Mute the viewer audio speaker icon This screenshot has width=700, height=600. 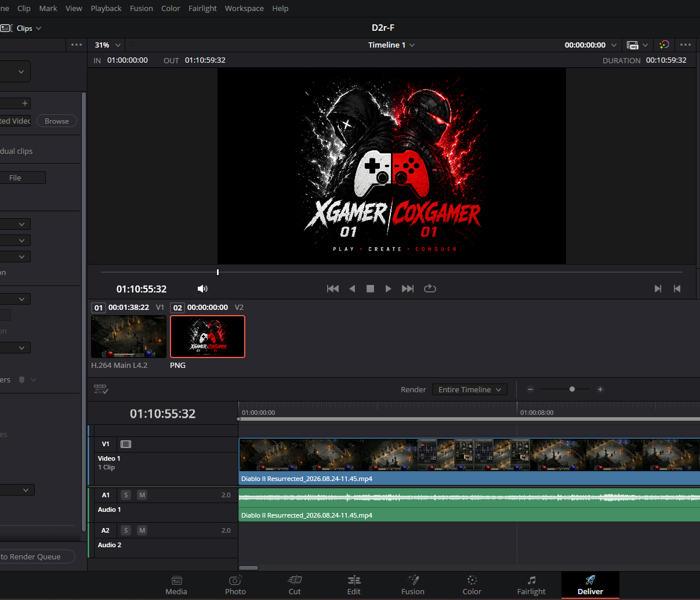202,288
